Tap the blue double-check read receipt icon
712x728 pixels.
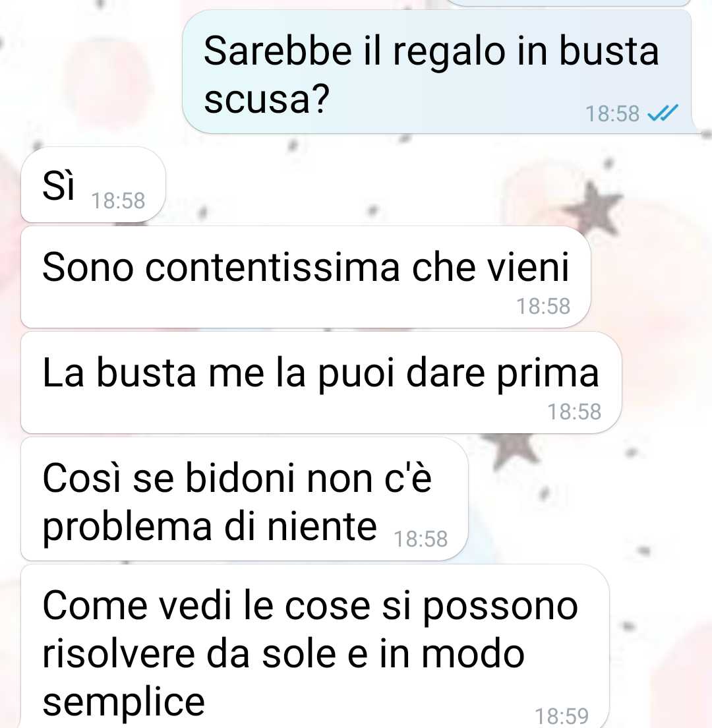[663, 113]
